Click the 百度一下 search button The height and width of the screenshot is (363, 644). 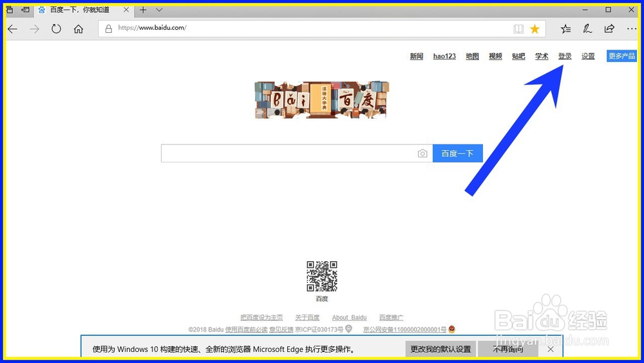tap(457, 153)
